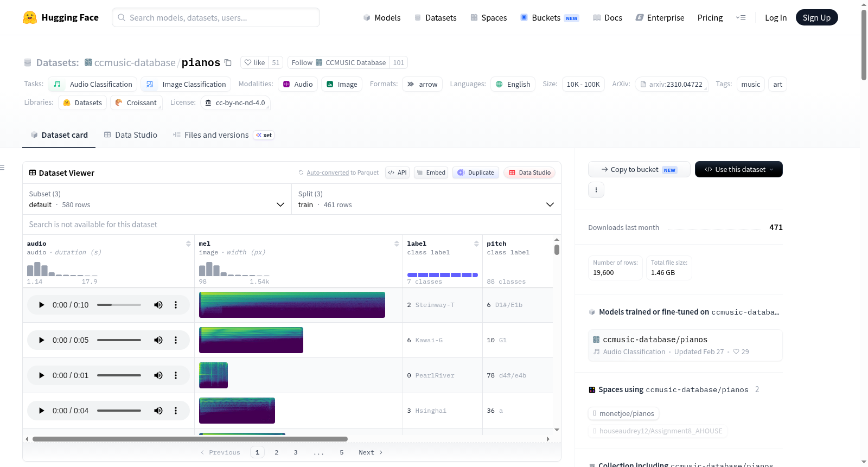Sort by the label column
Viewport: 868px width, 467px height.
[x=476, y=244]
